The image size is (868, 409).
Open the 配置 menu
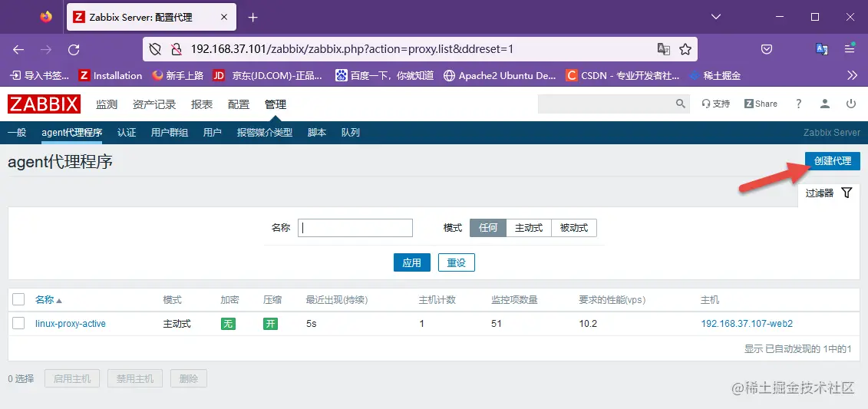tap(239, 104)
